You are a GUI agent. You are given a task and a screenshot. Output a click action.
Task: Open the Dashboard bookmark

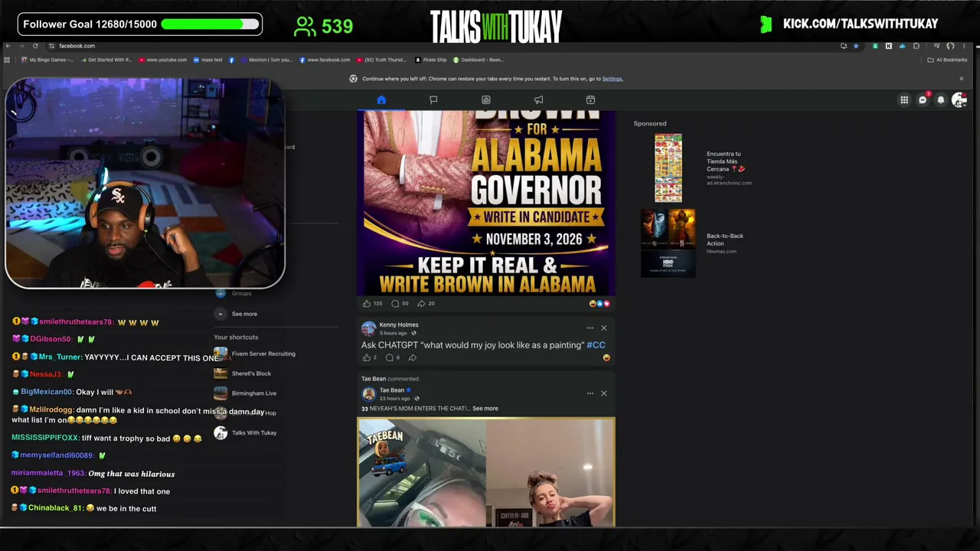(x=479, y=60)
